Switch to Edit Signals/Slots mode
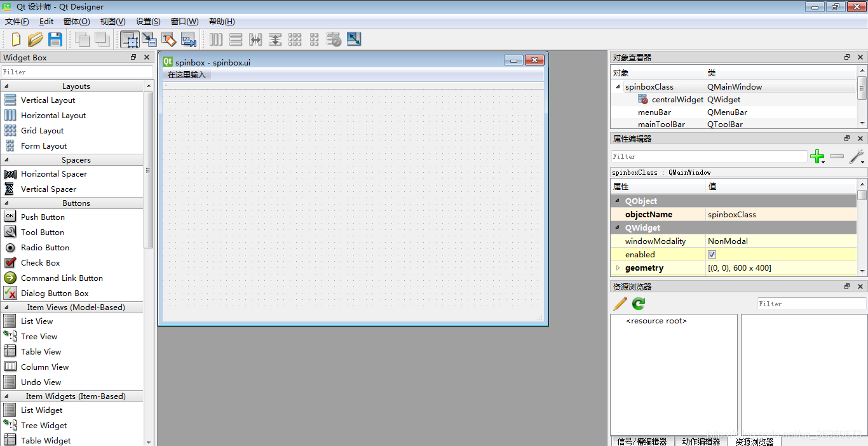 point(150,39)
